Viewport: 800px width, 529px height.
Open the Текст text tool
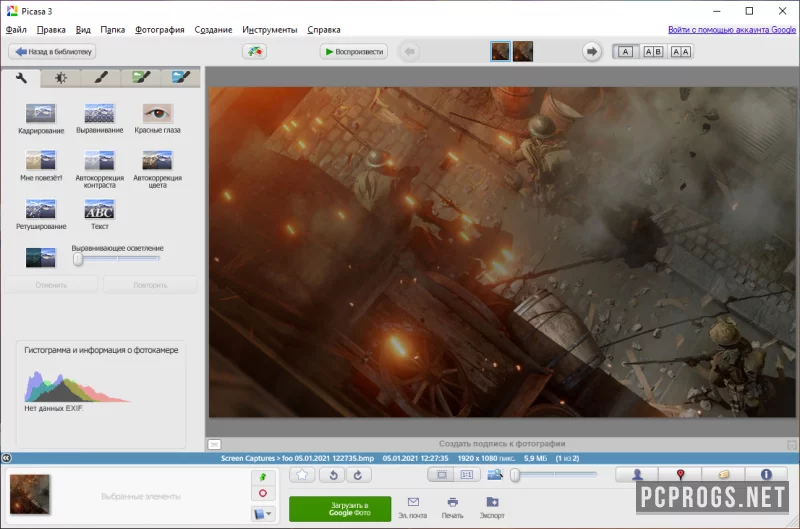(x=99, y=214)
